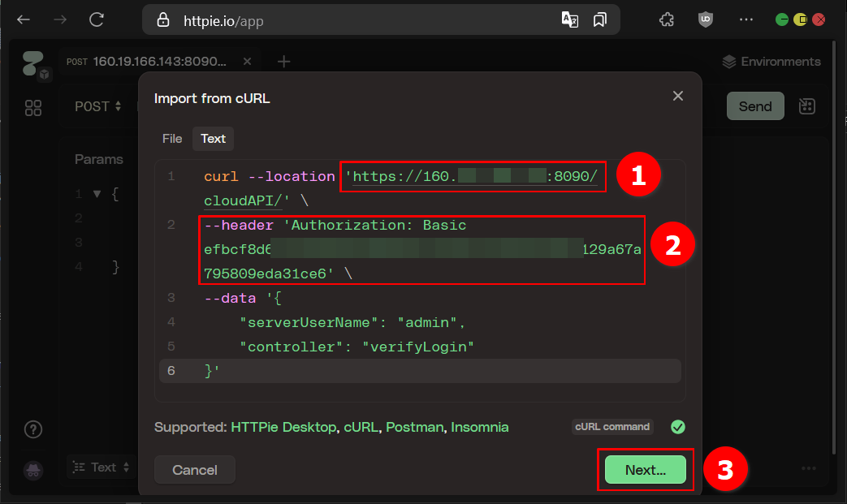Screen dimensions: 847x504
Task: Click the Import from cURL title
Action: tap(212, 99)
